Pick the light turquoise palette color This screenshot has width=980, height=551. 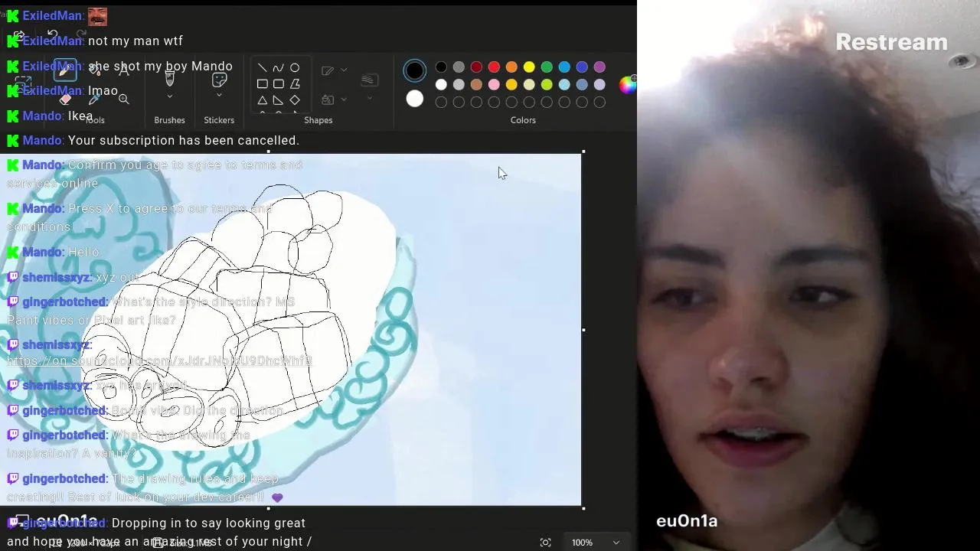click(x=564, y=85)
